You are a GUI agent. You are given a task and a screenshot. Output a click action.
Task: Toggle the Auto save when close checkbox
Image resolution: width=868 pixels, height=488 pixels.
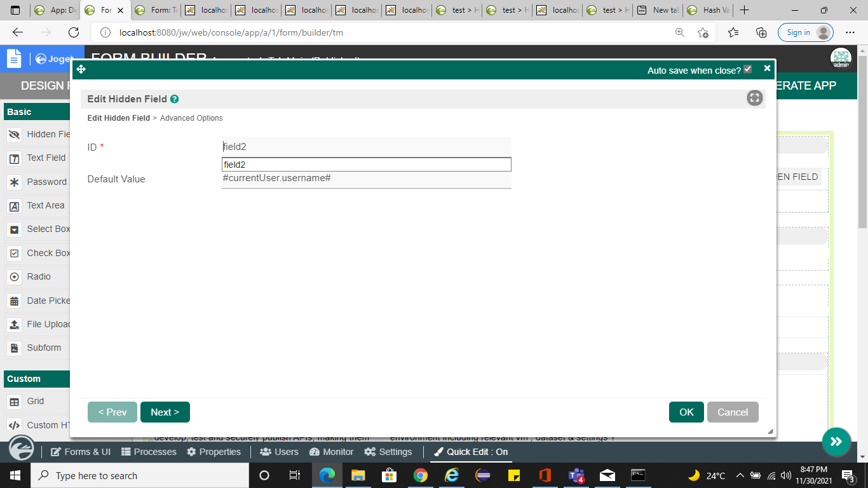point(748,69)
